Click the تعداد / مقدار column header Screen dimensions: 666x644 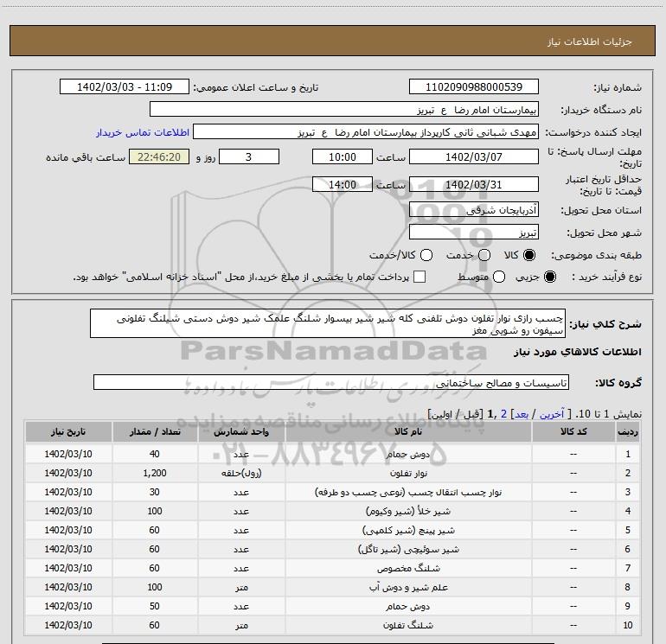(x=155, y=431)
